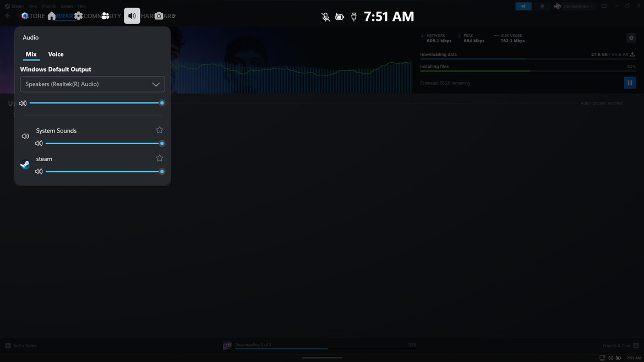Viewport: 644px width, 362px height.
Task: Click the Copilot icon in Game Bar
Action: (x=25, y=16)
